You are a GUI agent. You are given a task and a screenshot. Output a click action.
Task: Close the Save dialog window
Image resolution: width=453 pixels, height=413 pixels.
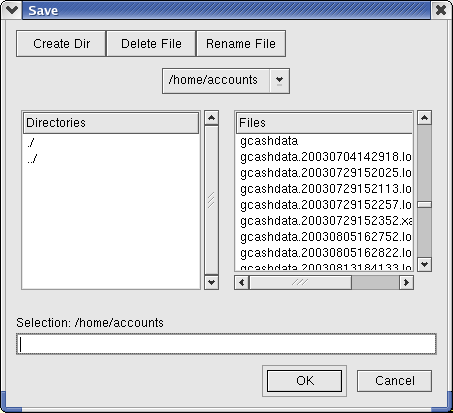coord(441,10)
